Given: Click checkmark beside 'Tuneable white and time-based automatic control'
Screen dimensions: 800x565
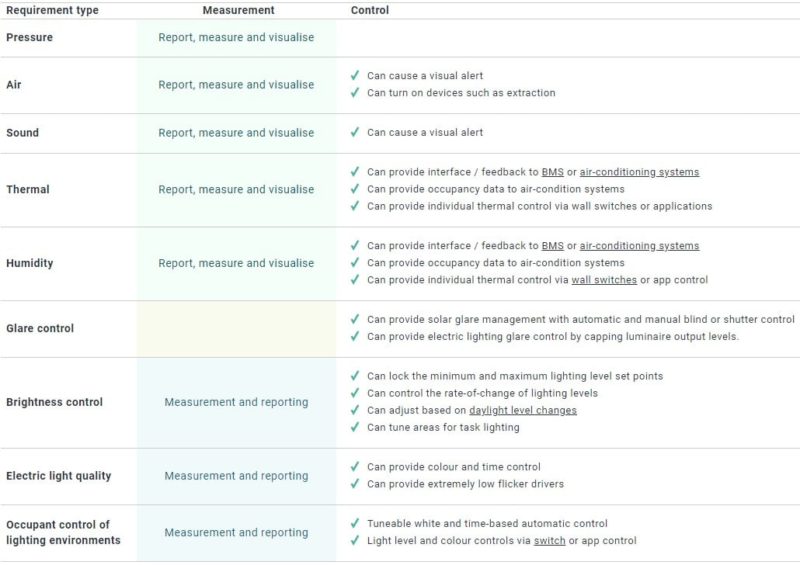Looking at the screenshot, I should click(x=355, y=523).
